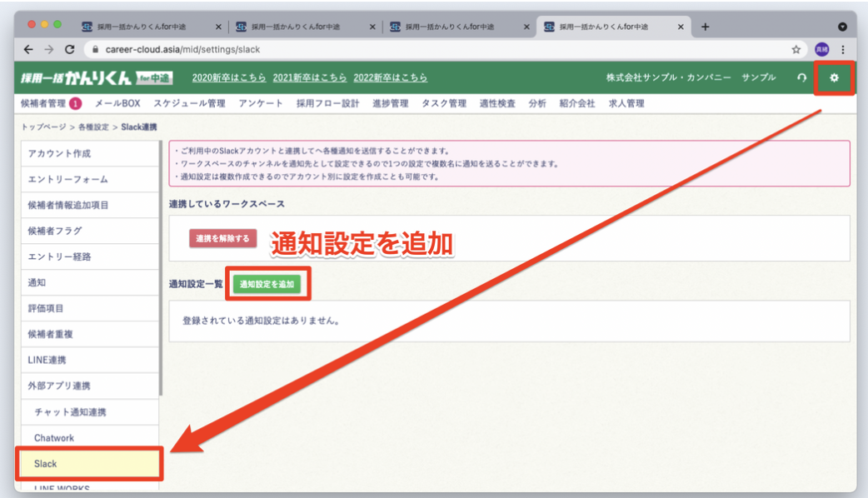The height and width of the screenshot is (498, 868).
Task: Click the red 連携を解除する button
Action: click(222, 238)
